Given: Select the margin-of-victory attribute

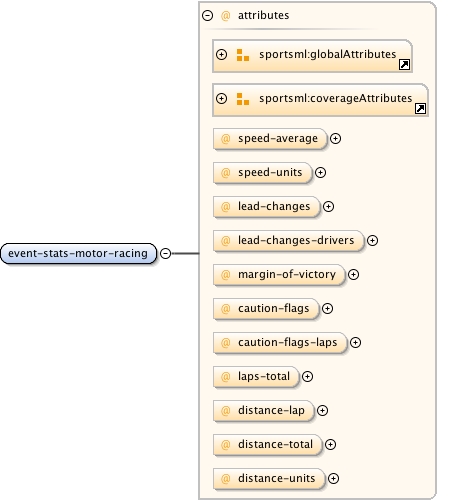Looking at the screenshot, I should pos(279,275).
